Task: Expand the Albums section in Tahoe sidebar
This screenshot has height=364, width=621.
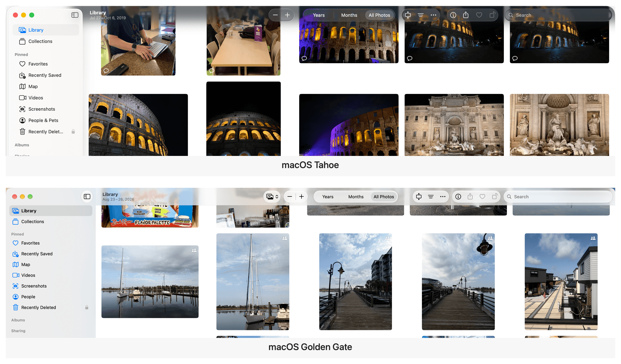Action: point(22,145)
